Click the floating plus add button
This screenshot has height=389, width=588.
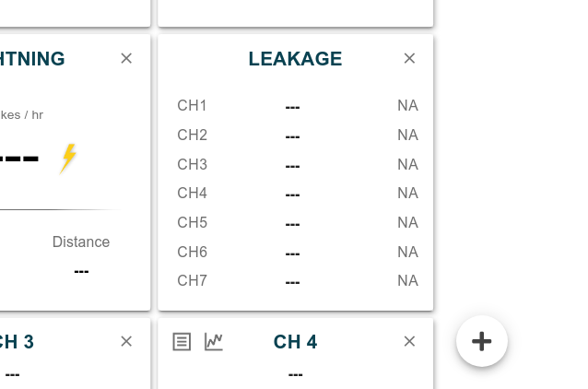tap(482, 341)
